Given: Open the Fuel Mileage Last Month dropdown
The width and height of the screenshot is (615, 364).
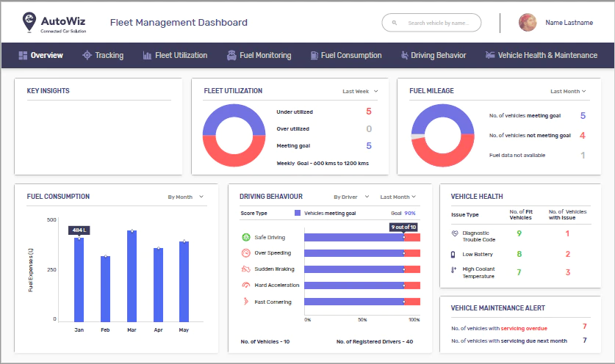Looking at the screenshot, I should point(568,91).
